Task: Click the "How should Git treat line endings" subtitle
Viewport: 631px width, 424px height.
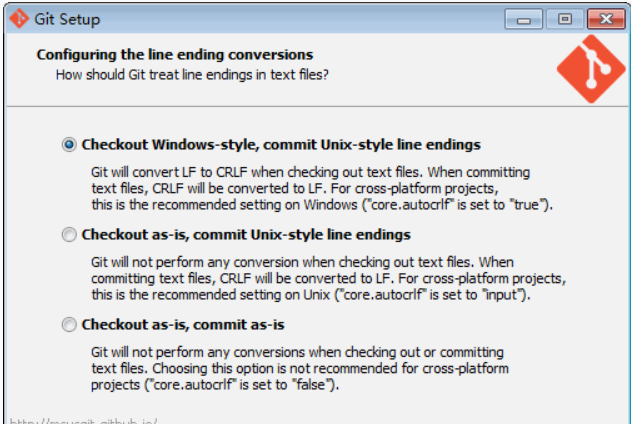Action: pyautogui.click(x=192, y=73)
